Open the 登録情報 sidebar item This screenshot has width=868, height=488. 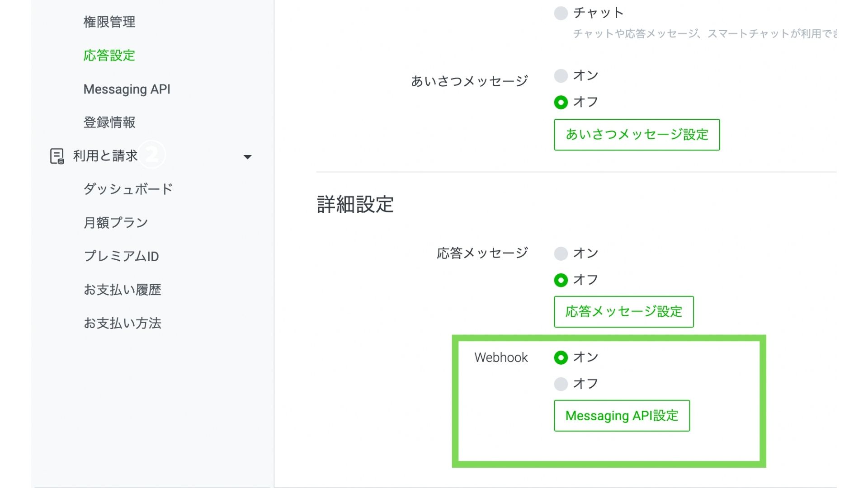(x=109, y=122)
